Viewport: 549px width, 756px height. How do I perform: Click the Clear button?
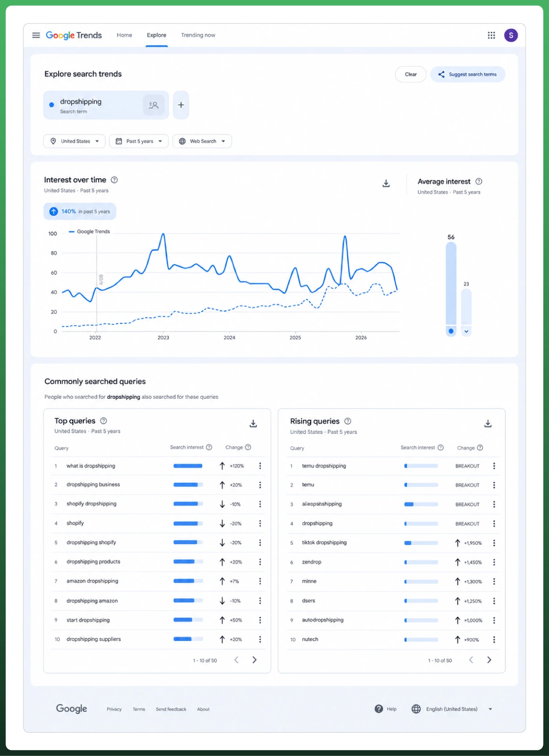[x=411, y=74]
